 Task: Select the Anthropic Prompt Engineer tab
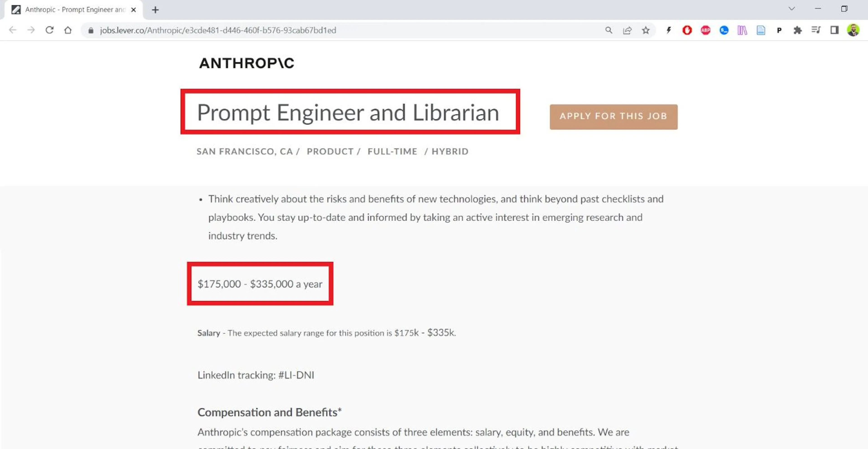pos(73,10)
